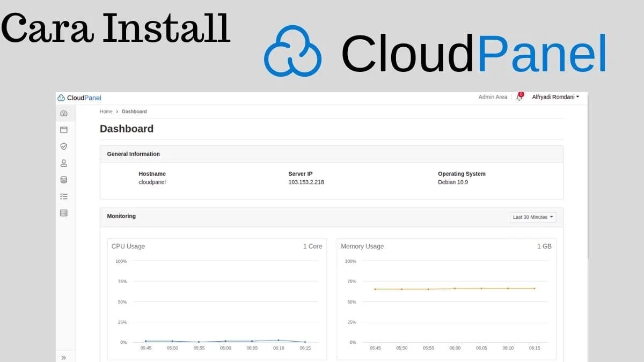Open the bottom server icon in sidebar
Screen dimensions: 644x362
pos(64,213)
